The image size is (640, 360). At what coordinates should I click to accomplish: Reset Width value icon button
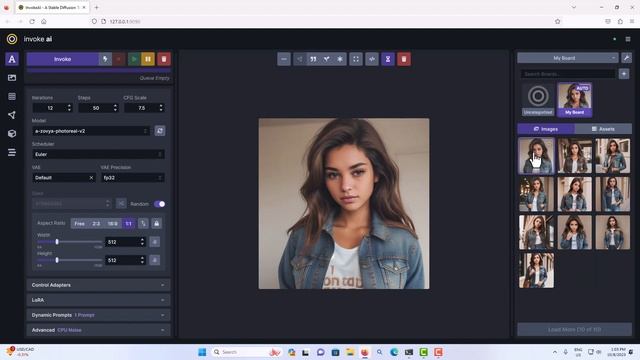(x=155, y=242)
